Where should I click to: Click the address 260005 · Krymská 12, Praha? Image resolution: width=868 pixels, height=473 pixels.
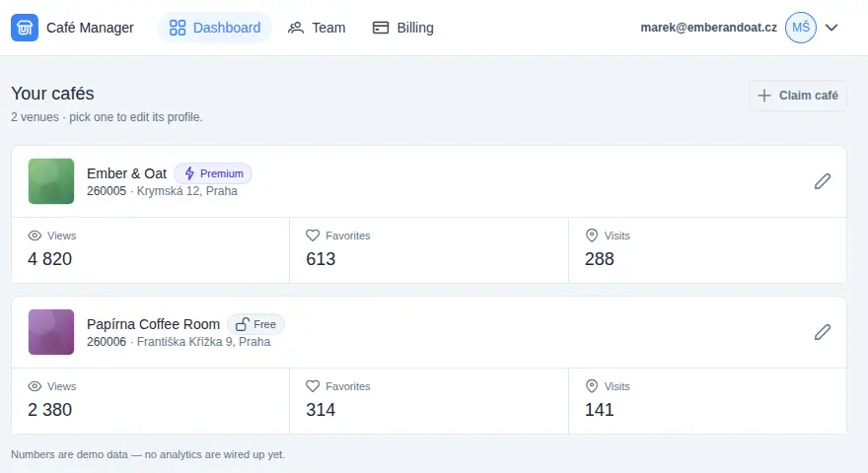coord(162,191)
